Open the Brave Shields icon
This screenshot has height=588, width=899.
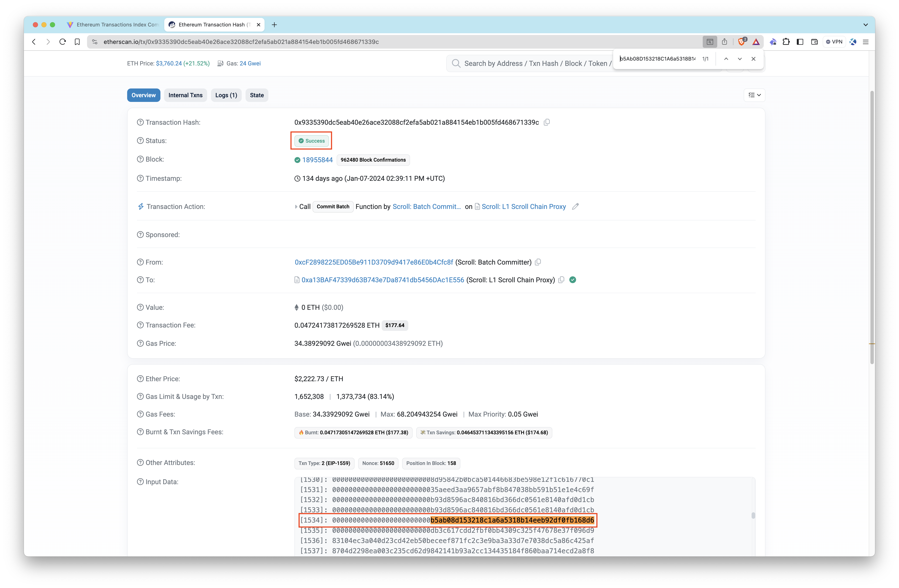click(x=742, y=42)
